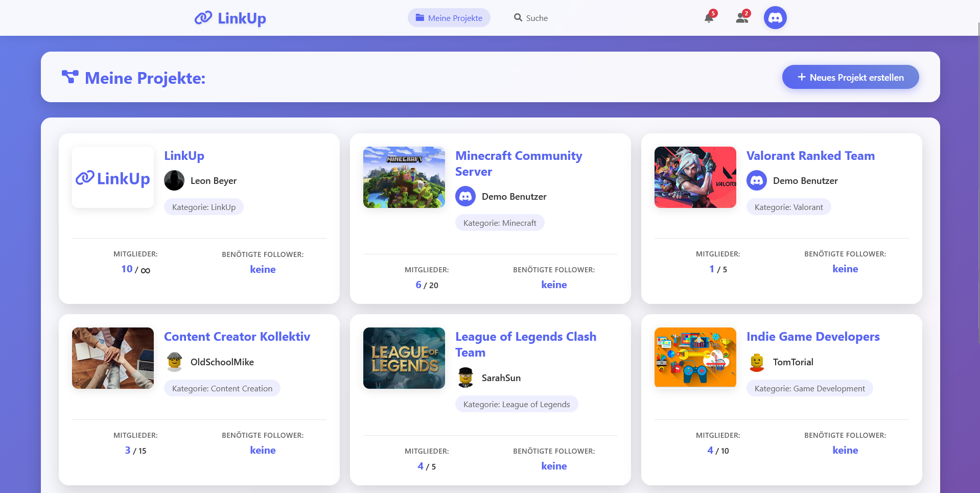This screenshot has height=493, width=980.
Task: Open Valorant Ranked Team project title
Action: click(810, 156)
